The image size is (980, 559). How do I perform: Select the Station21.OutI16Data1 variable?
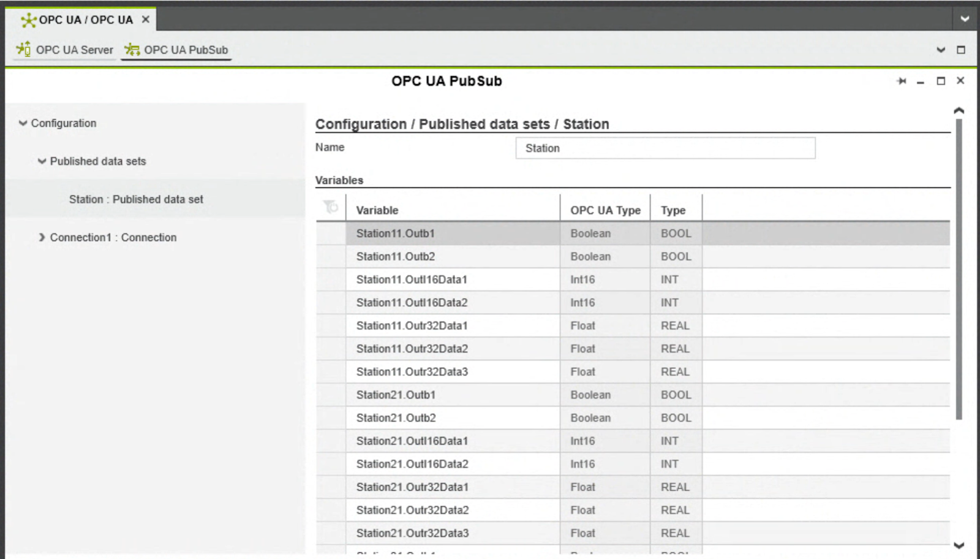(x=412, y=441)
